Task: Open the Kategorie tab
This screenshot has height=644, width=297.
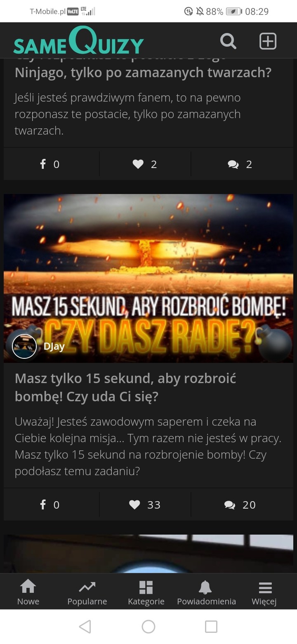Action: pos(146,592)
